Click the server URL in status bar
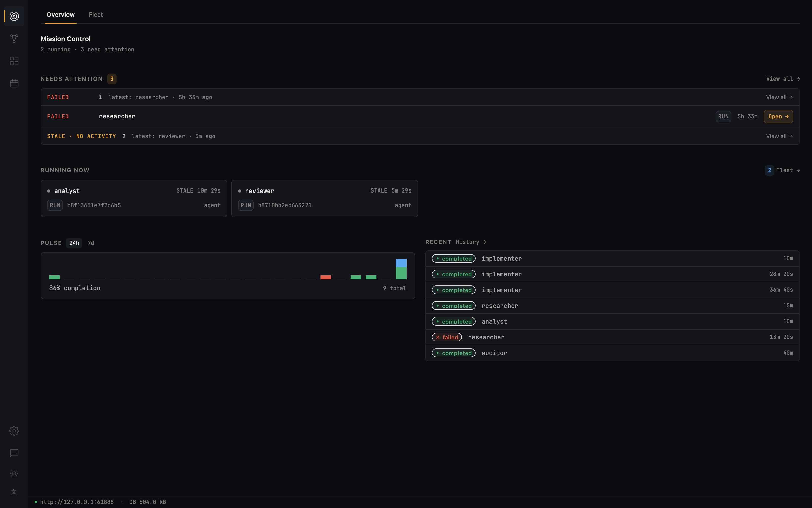Screen dimensions: 812x508 pyautogui.click(x=77, y=502)
